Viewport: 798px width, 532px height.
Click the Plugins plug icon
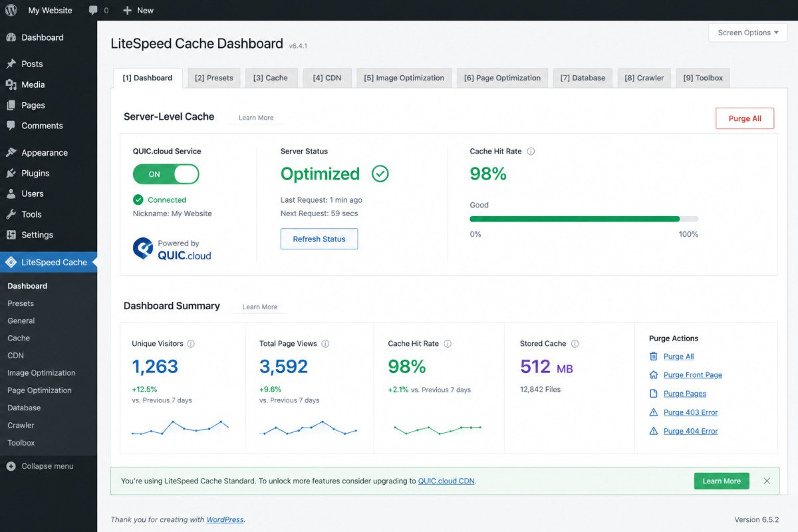point(11,173)
